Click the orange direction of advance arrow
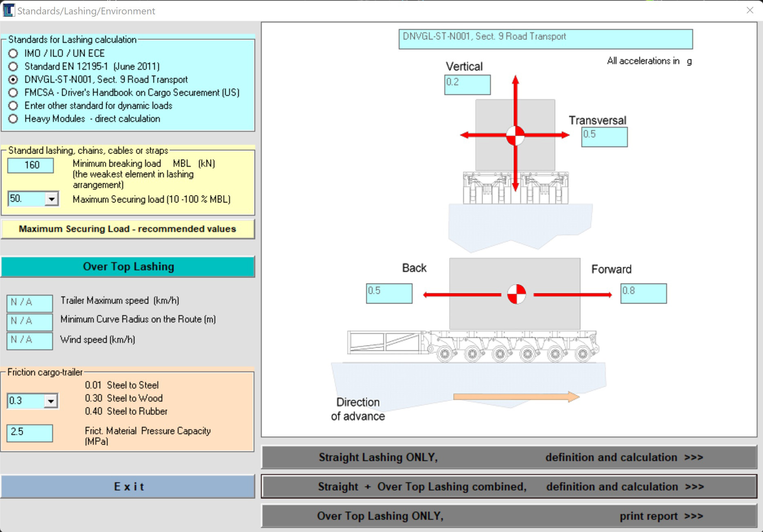 pos(516,397)
